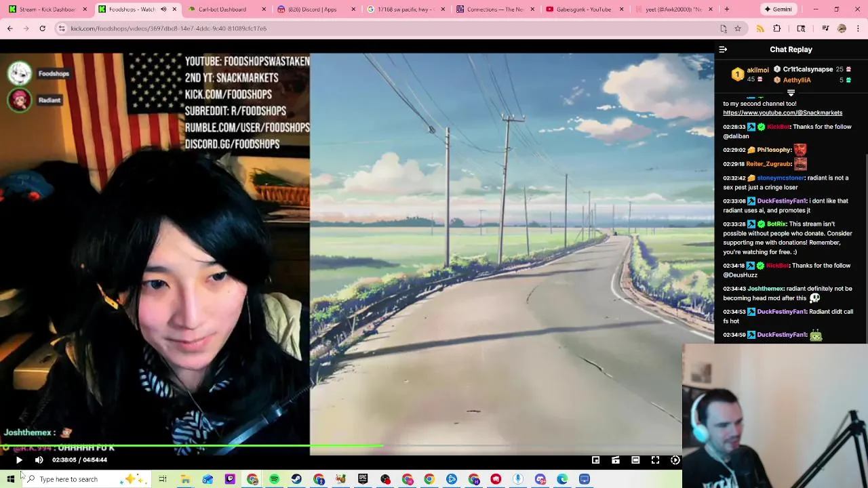Click username DuckFestinyFan1 in 02:33:08 message
Viewport: 868px width, 488px height.
[781, 201]
